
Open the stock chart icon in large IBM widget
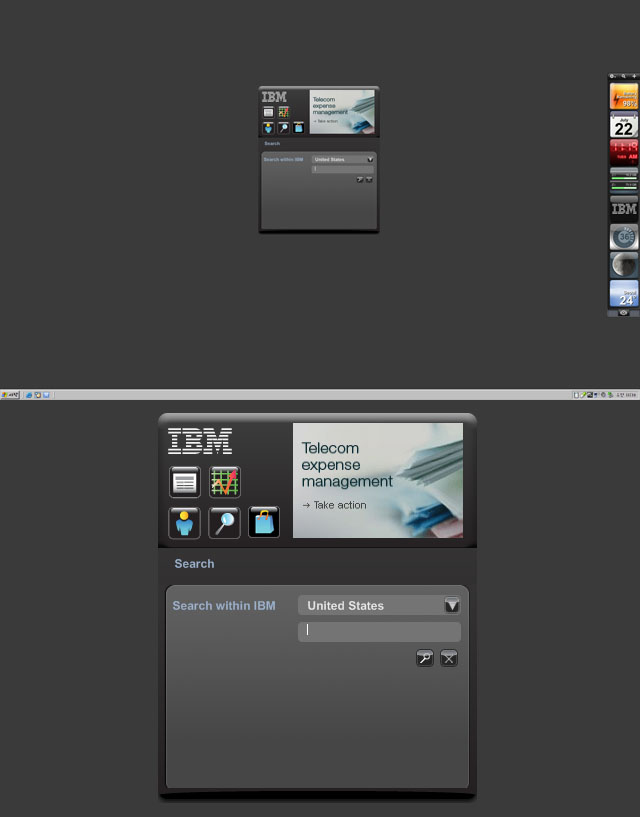[225, 482]
